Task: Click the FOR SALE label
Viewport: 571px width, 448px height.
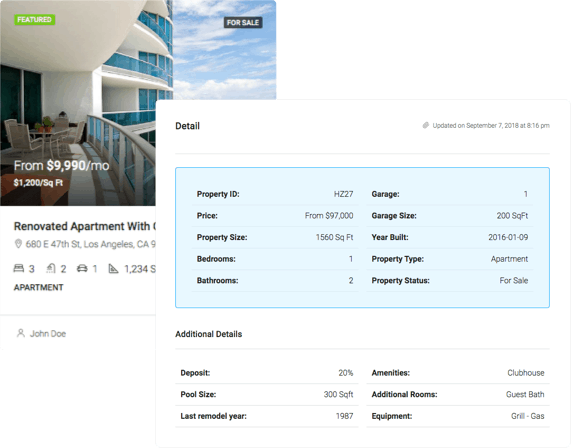Action: [243, 23]
